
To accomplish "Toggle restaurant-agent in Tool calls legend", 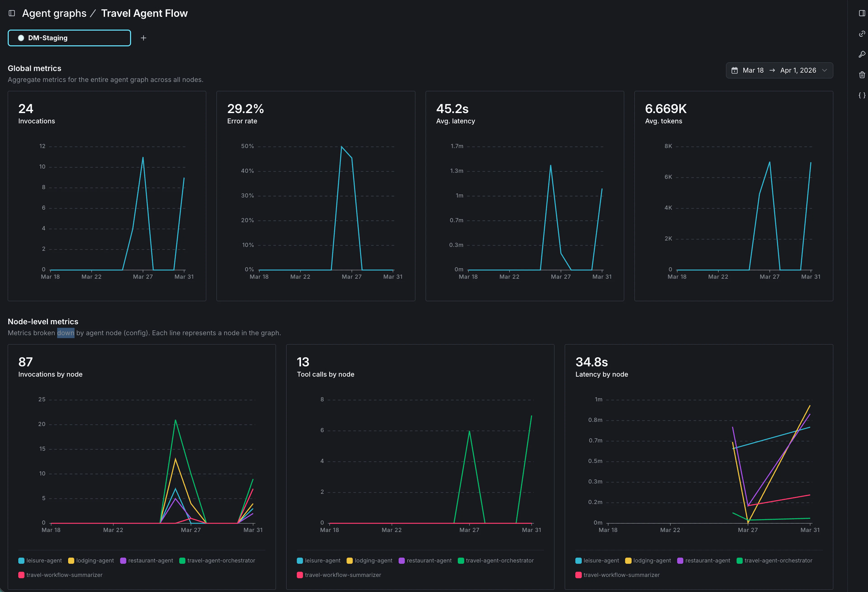I will [x=425, y=560].
